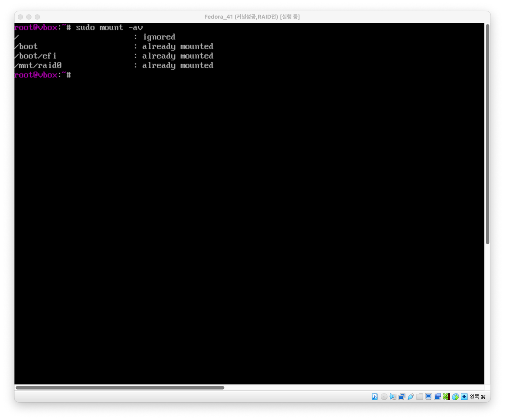Open the shared folders indicator icon
The width and height of the screenshot is (505, 420).
tap(420, 397)
